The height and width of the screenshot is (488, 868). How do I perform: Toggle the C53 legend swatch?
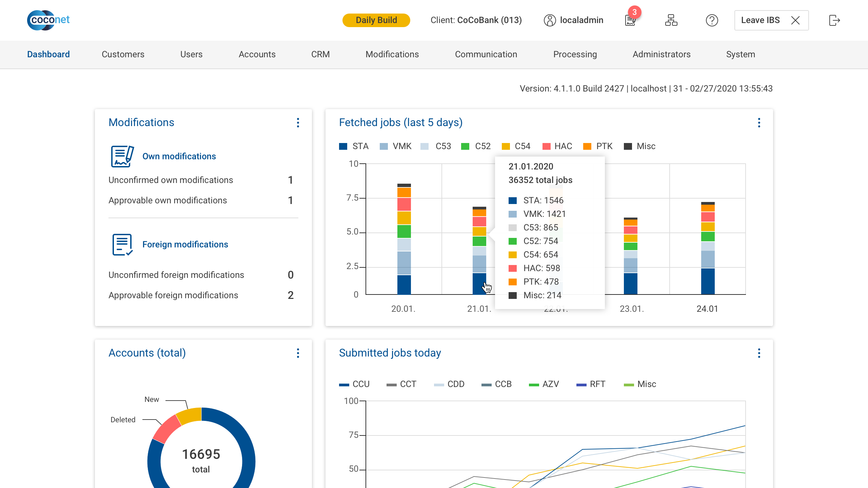tap(425, 146)
